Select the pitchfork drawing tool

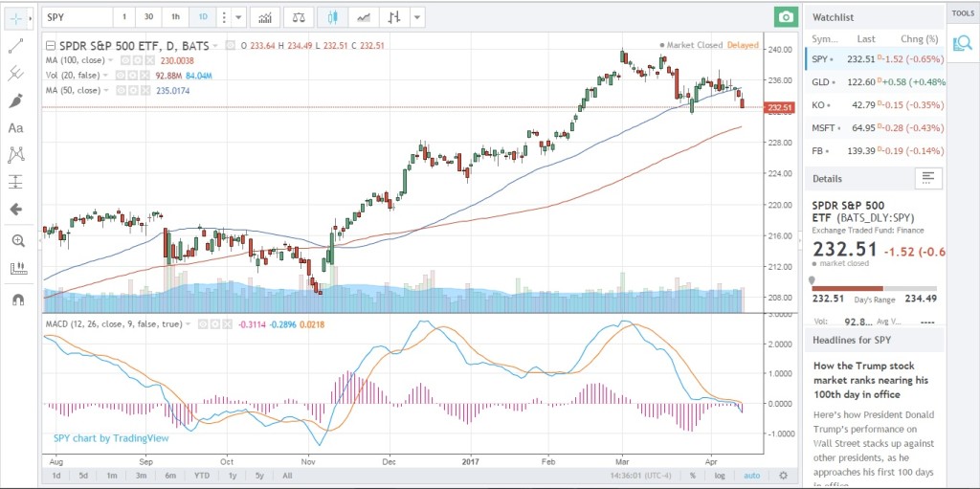pos(16,73)
